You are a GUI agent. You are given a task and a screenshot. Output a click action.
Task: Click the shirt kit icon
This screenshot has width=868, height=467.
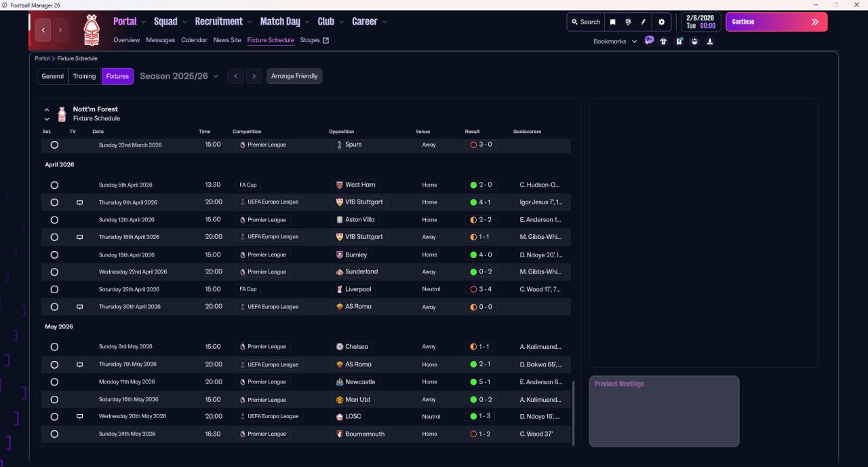(663, 41)
